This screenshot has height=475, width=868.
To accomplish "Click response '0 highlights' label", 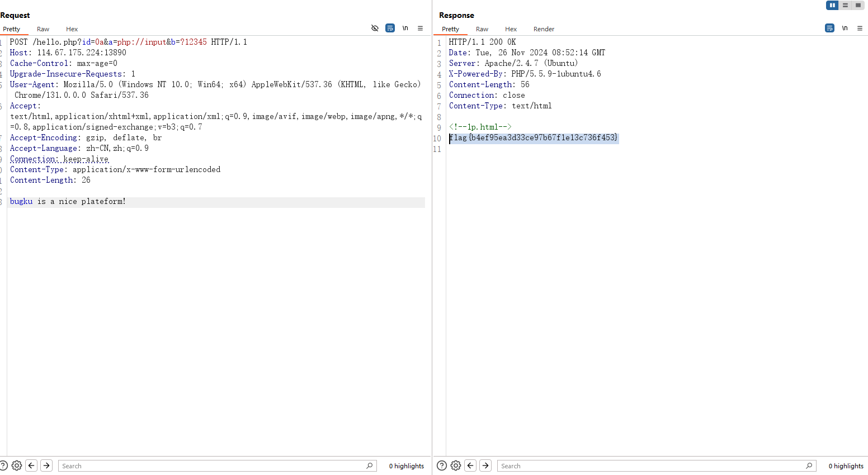I will 846,466.
